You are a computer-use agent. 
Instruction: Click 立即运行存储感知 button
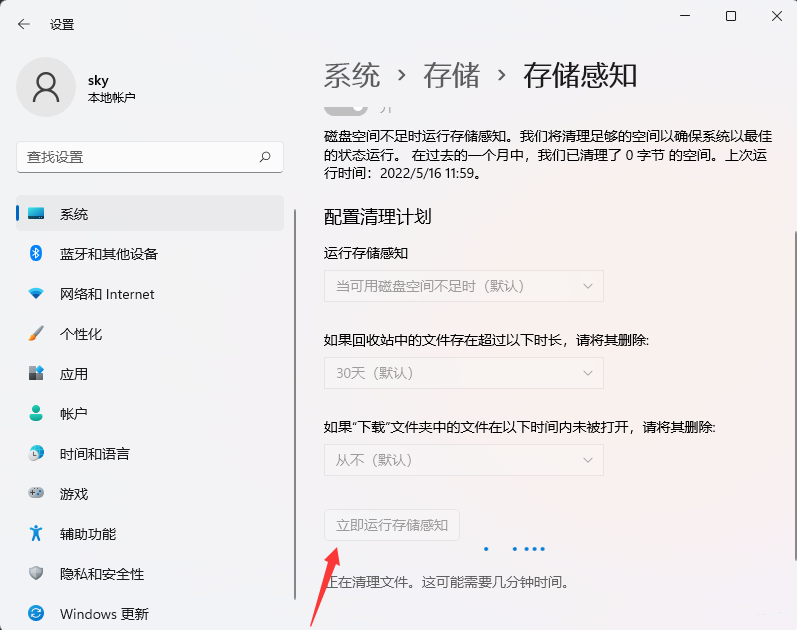(x=392, y=524)
